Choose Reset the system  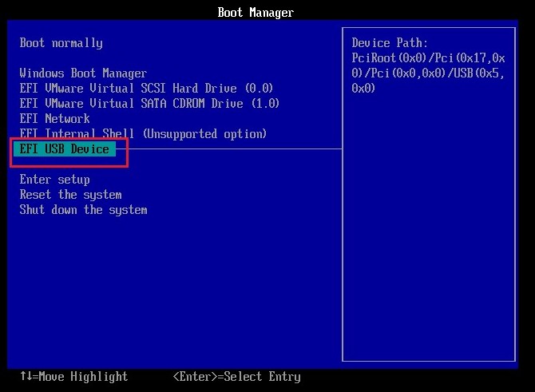click(70, 195)
